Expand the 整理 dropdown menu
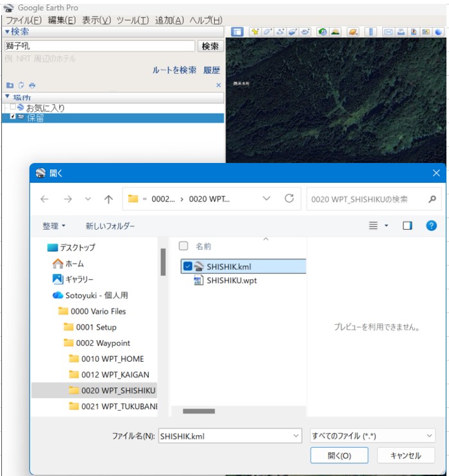 tap(54, 226)
